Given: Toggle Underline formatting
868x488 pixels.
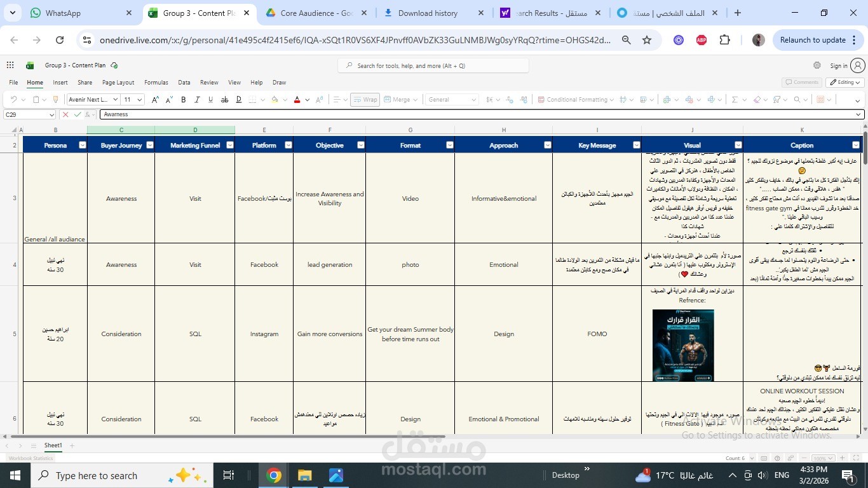Looking at the screenshot, I should tap(210, 99).
